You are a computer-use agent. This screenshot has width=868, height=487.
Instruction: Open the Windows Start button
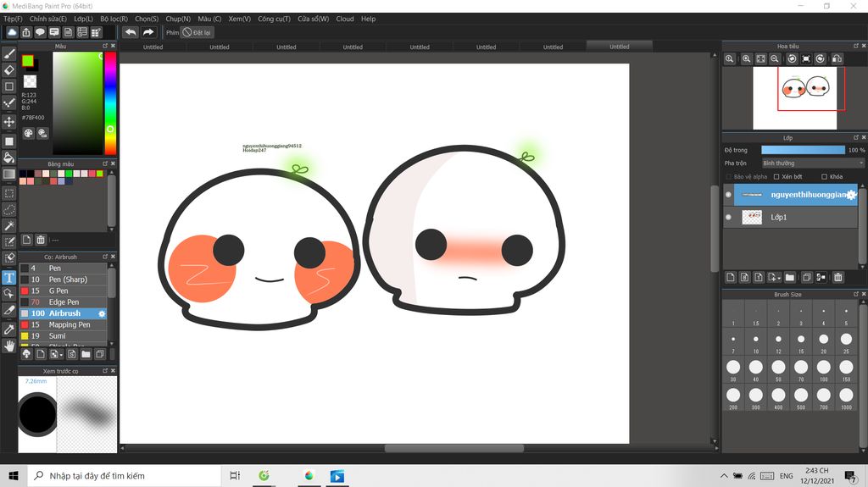point(14,475)
